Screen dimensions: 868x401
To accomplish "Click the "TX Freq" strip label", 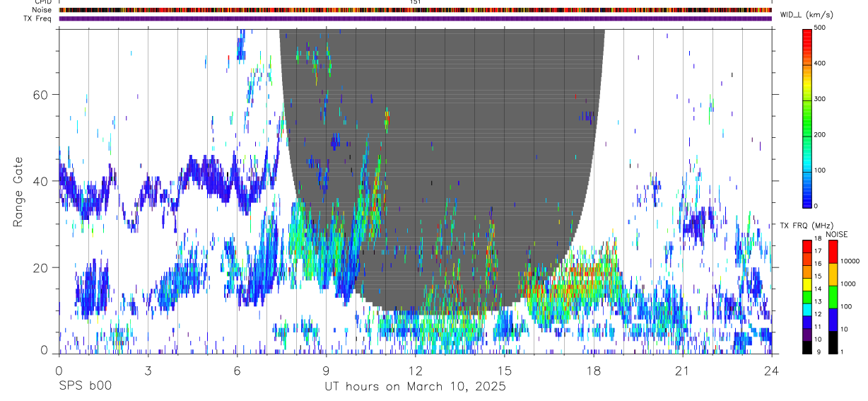I will coord(37,18).
